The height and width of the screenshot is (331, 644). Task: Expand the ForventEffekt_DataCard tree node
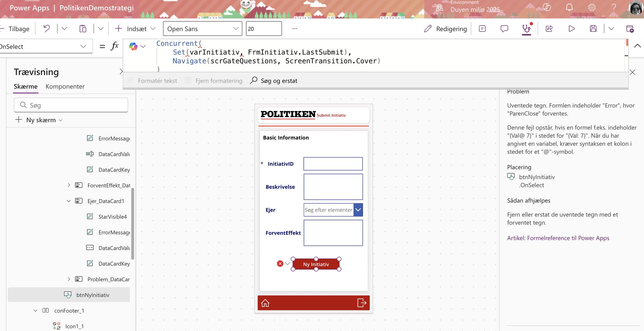click(69, 185)
